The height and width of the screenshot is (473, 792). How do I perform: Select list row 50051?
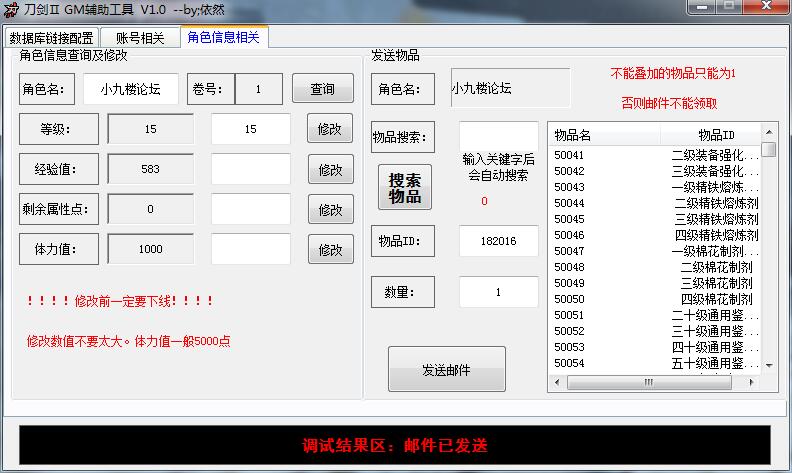[x=655, y=315]
